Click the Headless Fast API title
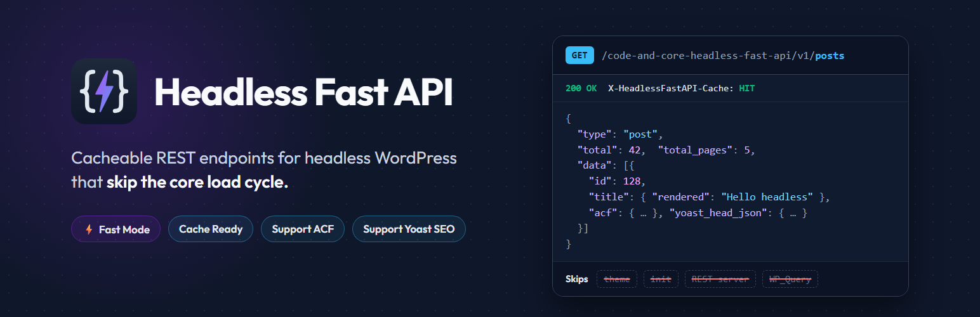The width and height of the screenshot is (980, 317). (x=303, y=92)
